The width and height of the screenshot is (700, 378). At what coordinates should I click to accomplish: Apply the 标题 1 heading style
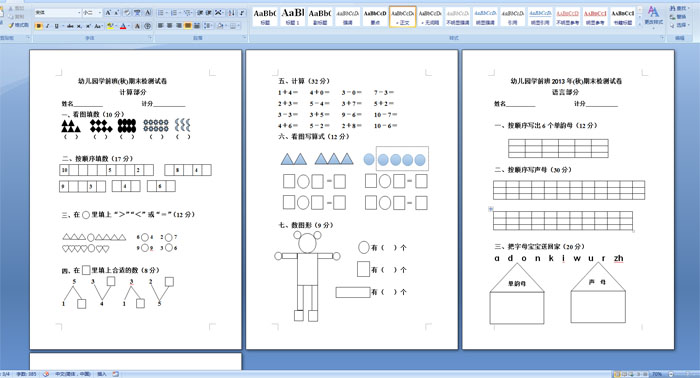click(x=293, y=17)
